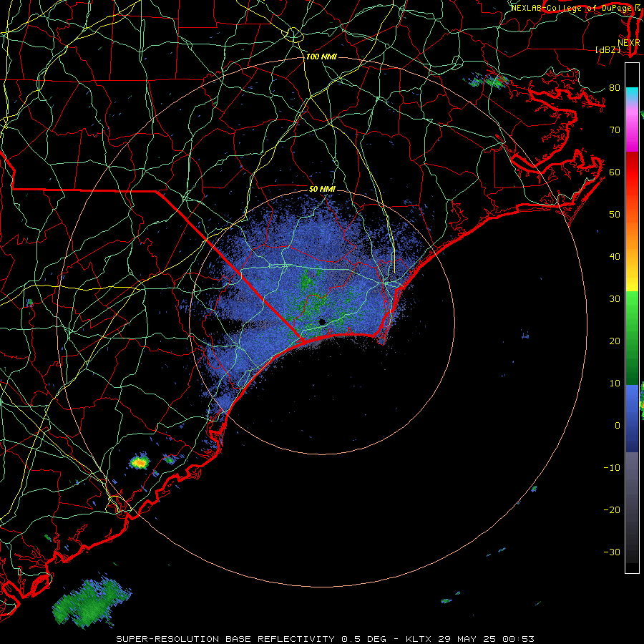Select the "KLTX" station identifier

[x=419, y=639]
